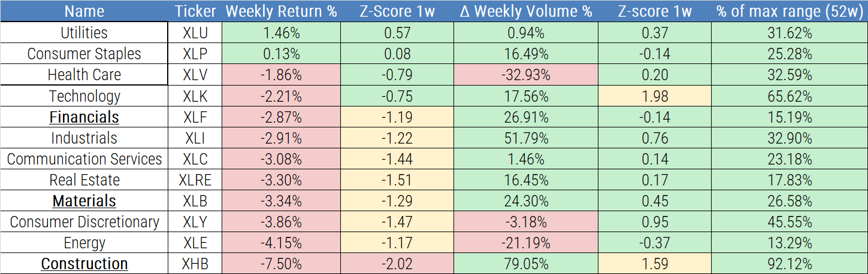Open the underlined Financials link
The height and width of the screenshot is (274, 868).
coord(84,117)
